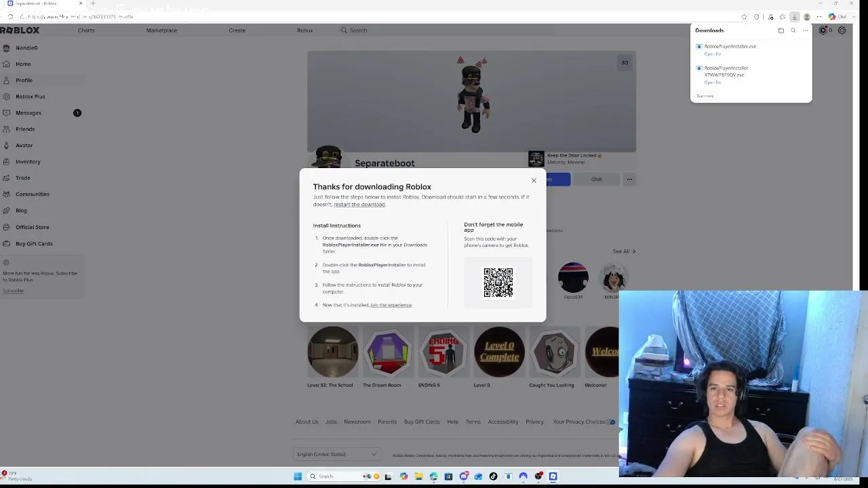Open the ENDING 5 badge

(x=443, y=352)
